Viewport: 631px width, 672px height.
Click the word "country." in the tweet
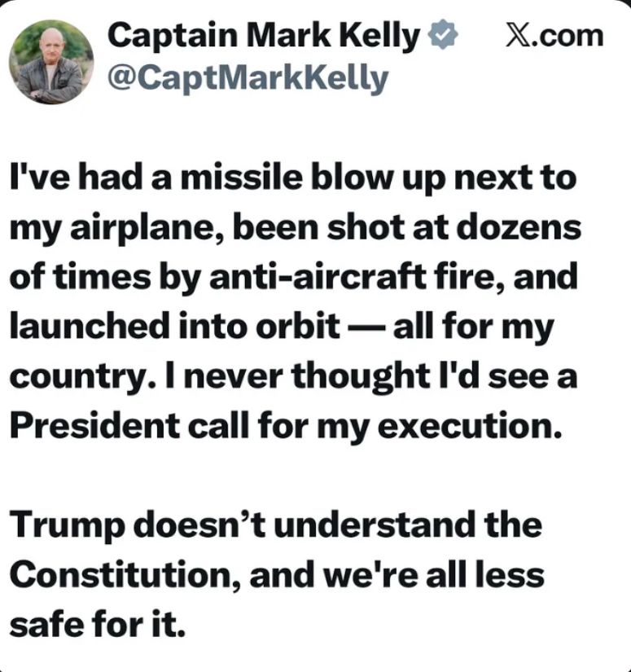coord(83,377)
